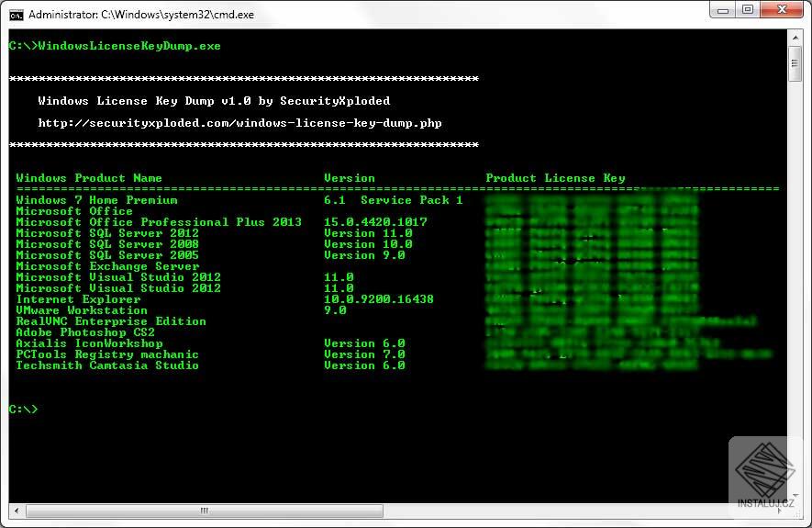
Task: Minimize the cmd.exe window
Action: (x=723, y=10)
